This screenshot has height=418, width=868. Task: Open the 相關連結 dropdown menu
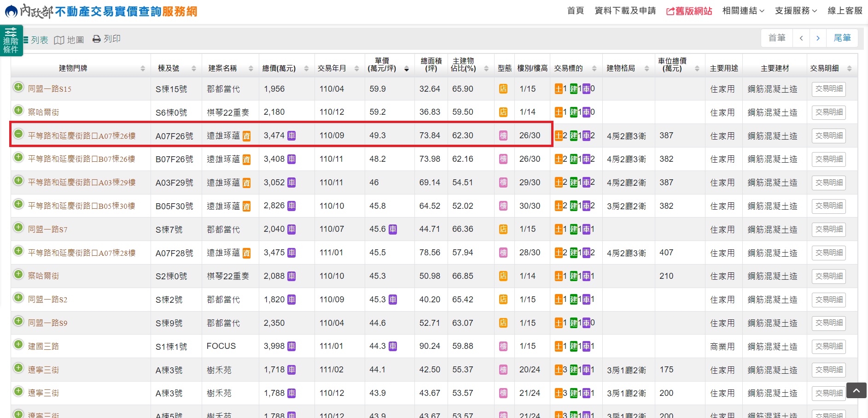click(743, 11)
